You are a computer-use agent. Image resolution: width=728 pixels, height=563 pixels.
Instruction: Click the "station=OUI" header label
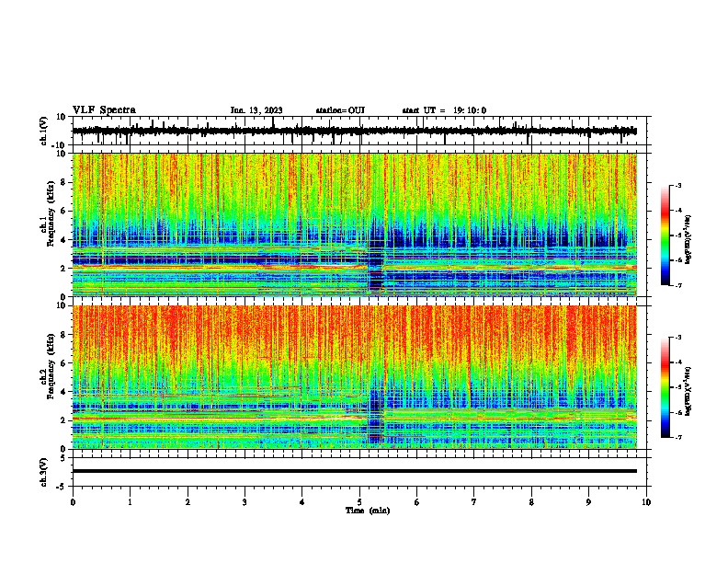click(340, 110)
